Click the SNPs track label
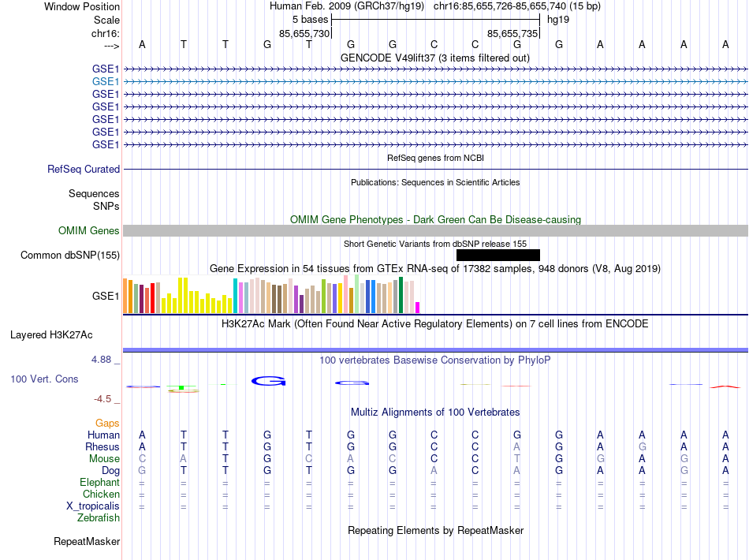749x560 pixels. point(106,206)
